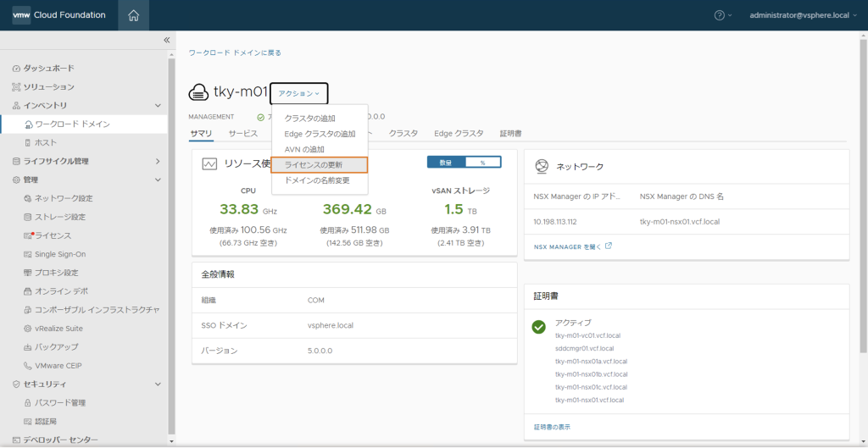The height and width of the screenshot is (448, 868).
Task: Click the ダッシュボード dashboard icon
Action: tap(16, 69)
